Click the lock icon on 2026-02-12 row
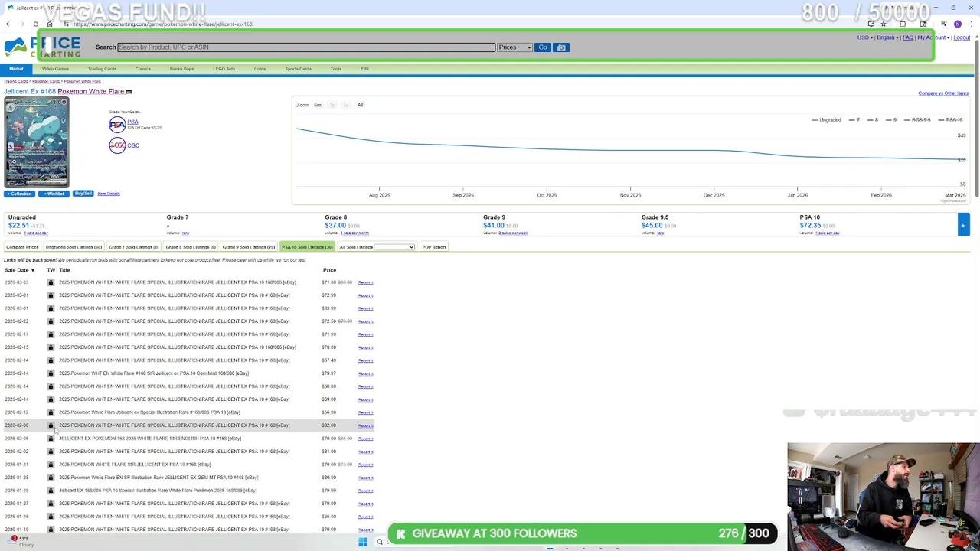The height and width of the screenshot is (551, 980). 51,412
